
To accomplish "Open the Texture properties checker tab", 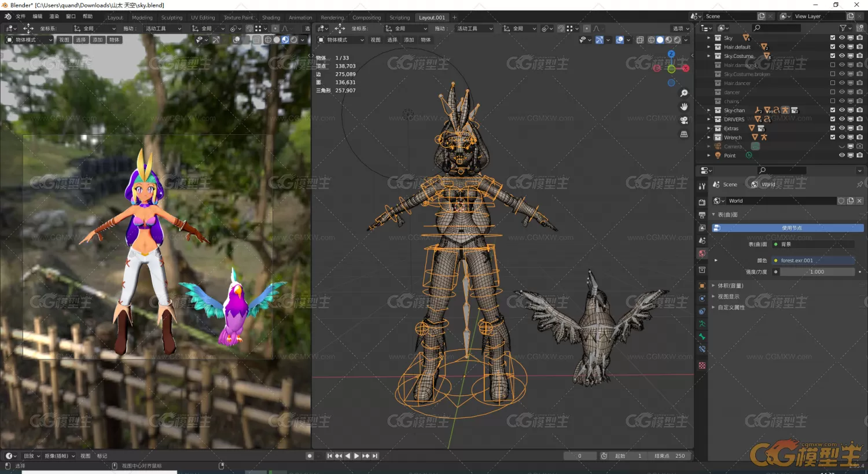I will pyautogui.click(x=702, y=366).
